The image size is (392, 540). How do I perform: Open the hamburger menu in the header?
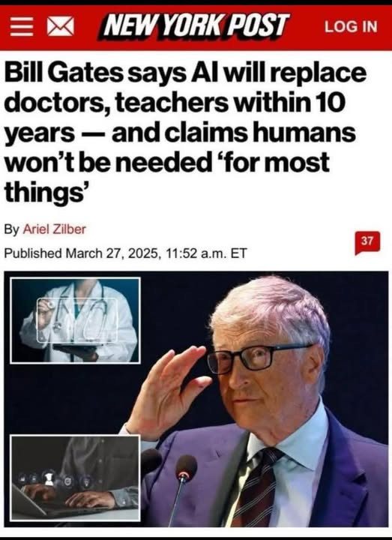(x=21, y=27)
